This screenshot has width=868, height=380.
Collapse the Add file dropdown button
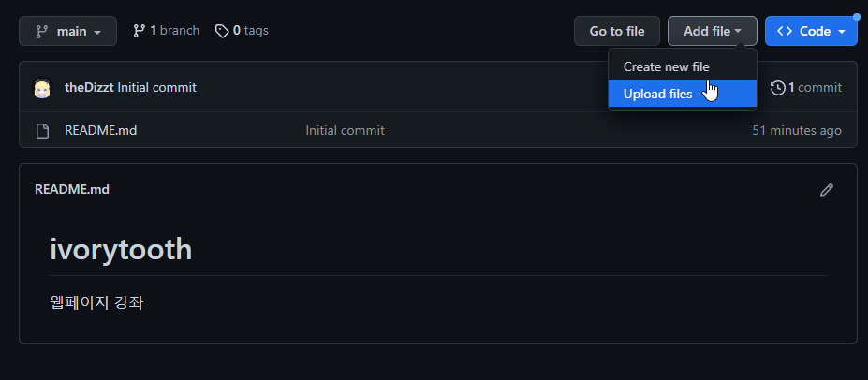tap(712, 31)
